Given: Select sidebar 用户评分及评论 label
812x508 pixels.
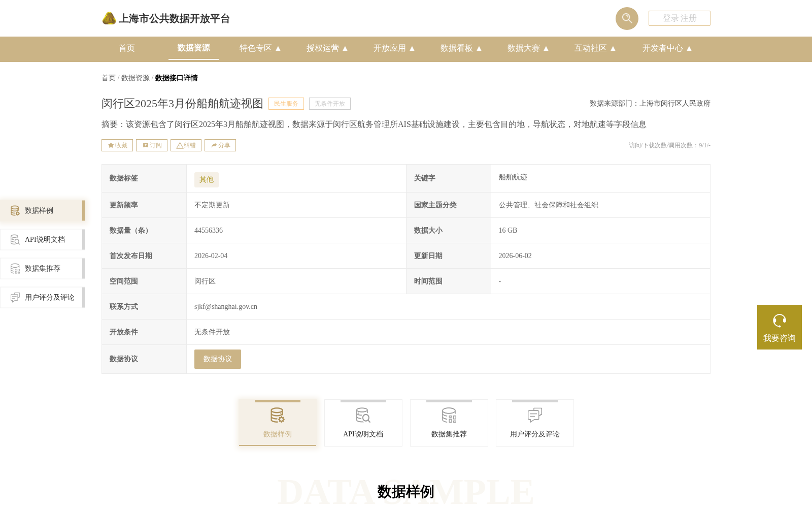Looking at the screenshot, I should 50,298.
